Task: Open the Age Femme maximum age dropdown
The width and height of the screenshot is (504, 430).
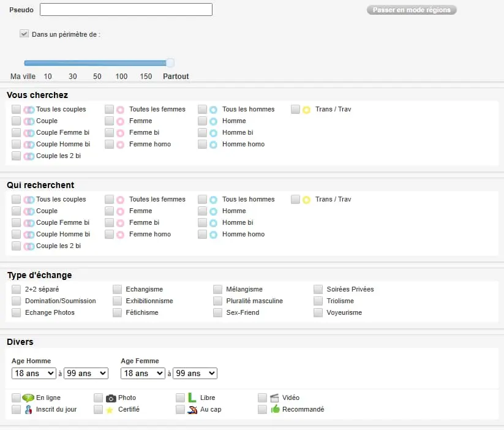Action: (x=195, y=373)
